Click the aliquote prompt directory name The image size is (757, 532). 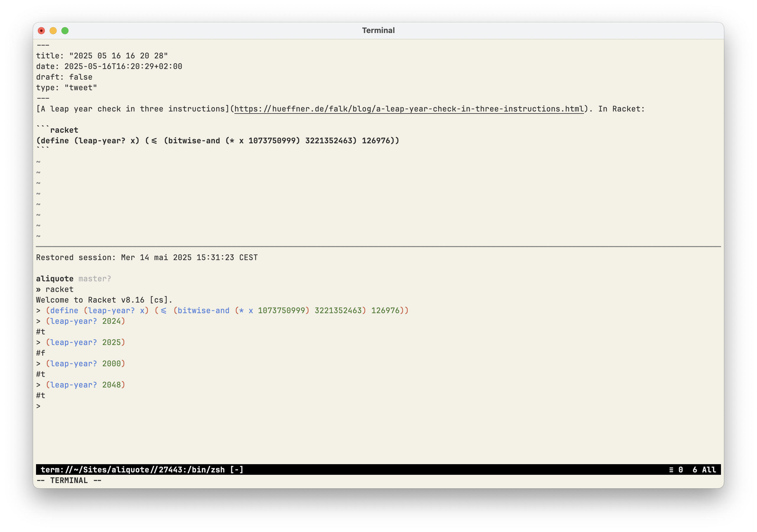click(55, 279)
